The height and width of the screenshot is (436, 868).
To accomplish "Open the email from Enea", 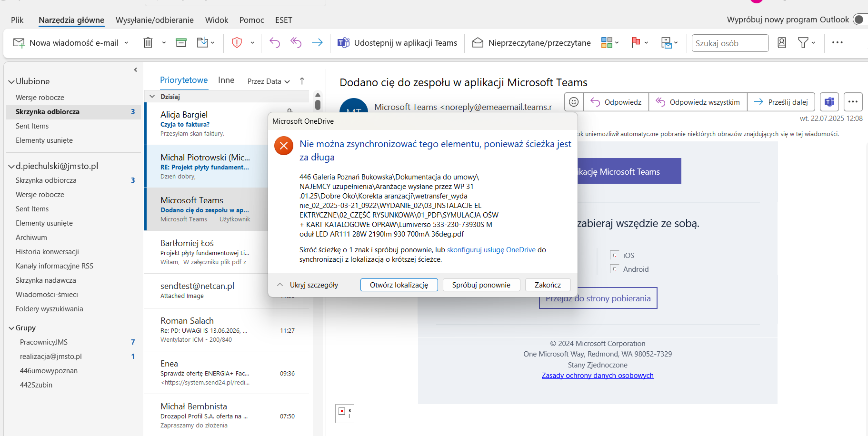I will click(228, 373).
